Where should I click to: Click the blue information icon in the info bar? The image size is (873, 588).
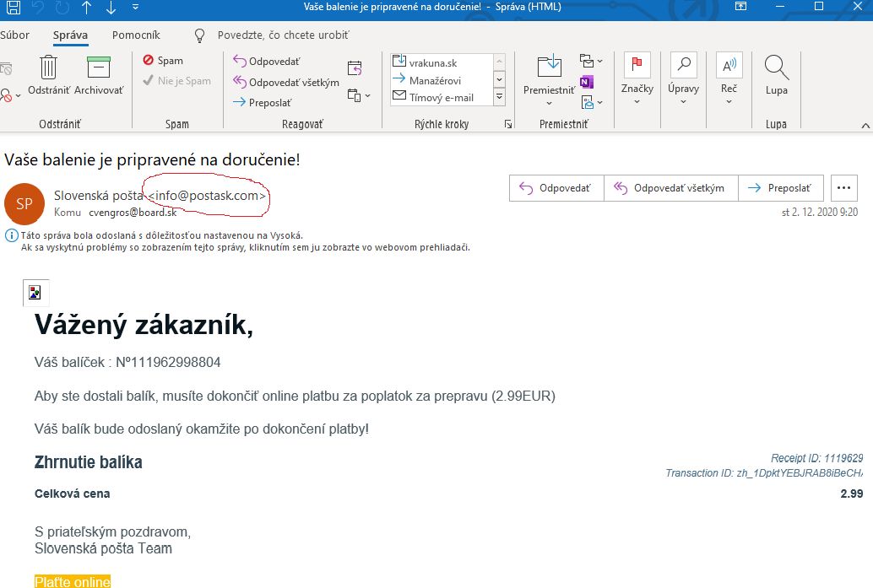point(12,235)
